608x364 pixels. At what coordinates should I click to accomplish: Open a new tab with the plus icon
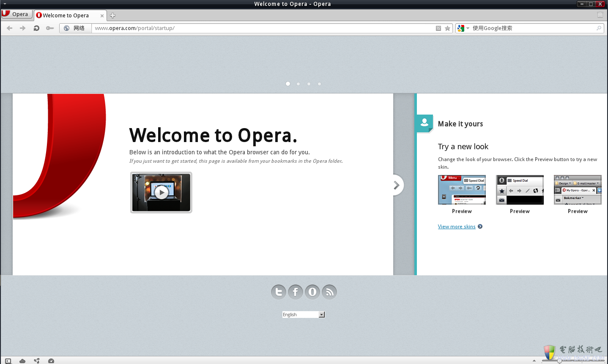[x=112, y=16]
